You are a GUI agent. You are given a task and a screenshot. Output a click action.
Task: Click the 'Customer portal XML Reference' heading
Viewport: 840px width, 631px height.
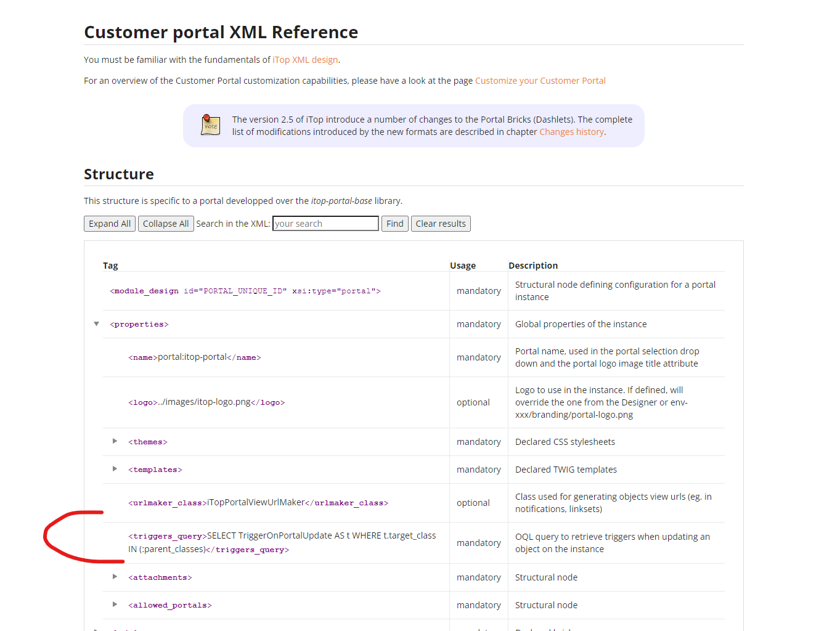[221, 32]
